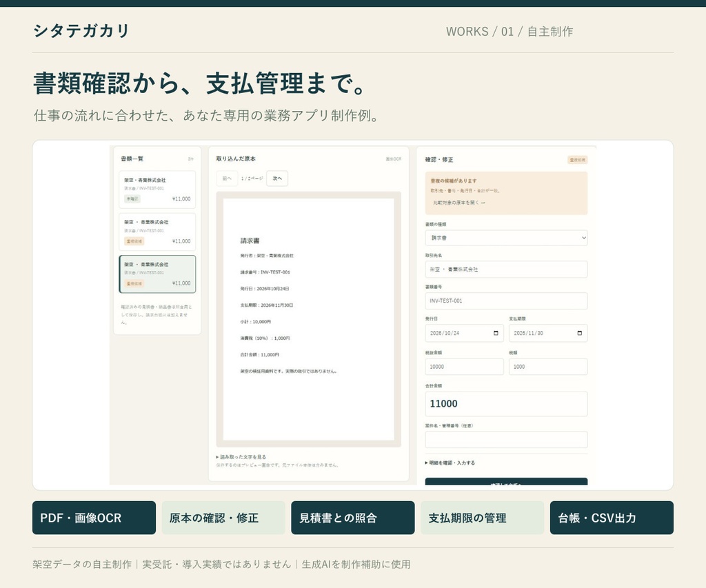
Task: Click headline 書類確認から、支払管理まで。
Action: coord(199,83)
